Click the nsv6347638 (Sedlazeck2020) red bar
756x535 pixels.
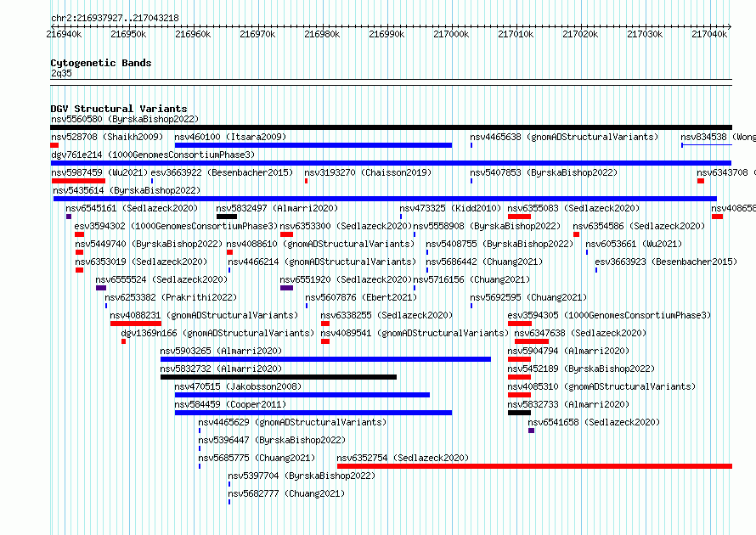pyautogui.click(x=531, y=341)
